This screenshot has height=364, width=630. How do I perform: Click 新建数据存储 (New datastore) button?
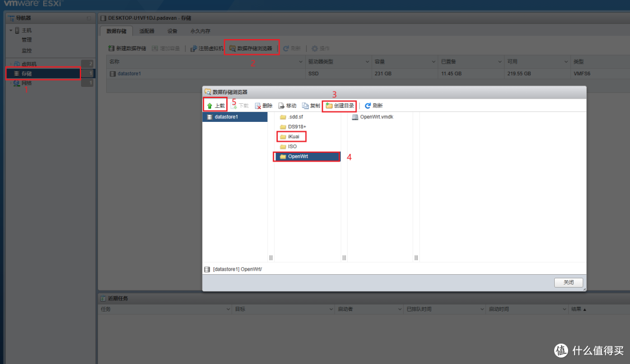tap(127, 48)
